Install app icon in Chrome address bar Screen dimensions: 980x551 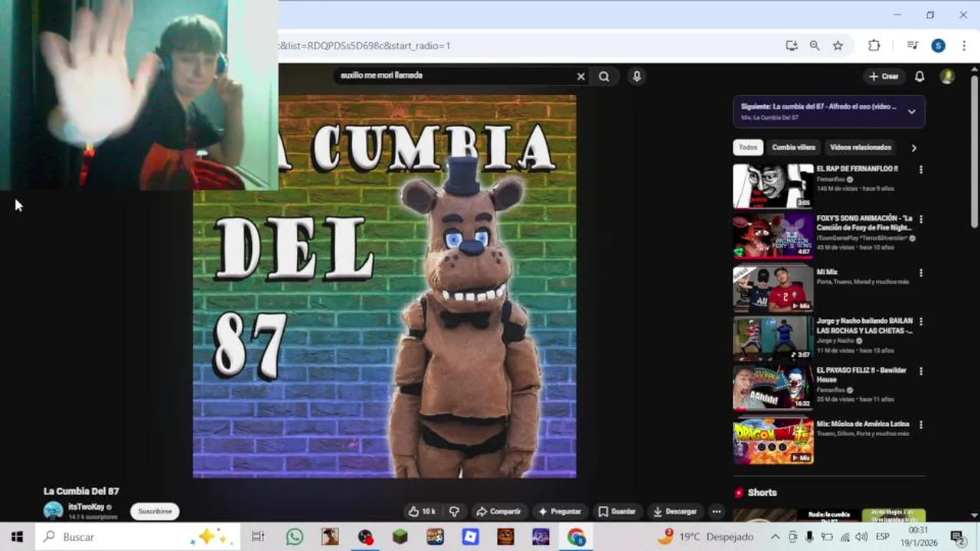pyautogui.click(x=792, y=46)
